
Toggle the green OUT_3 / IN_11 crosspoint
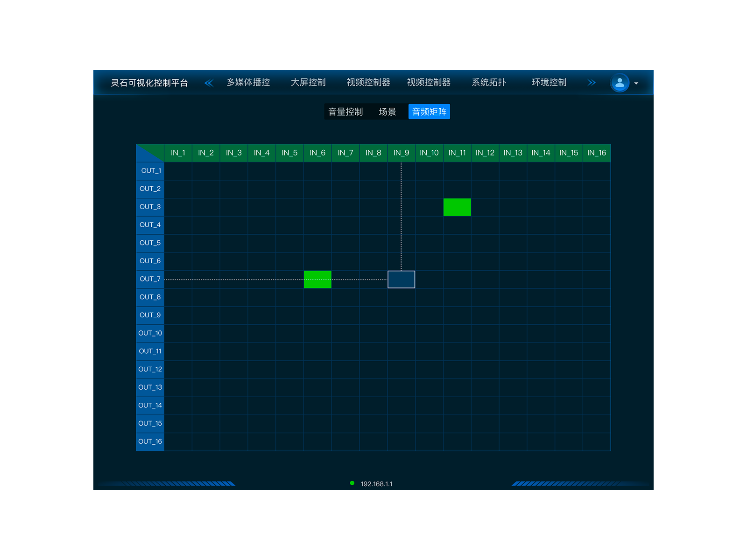pyautogui.click(x=457, y=207)
